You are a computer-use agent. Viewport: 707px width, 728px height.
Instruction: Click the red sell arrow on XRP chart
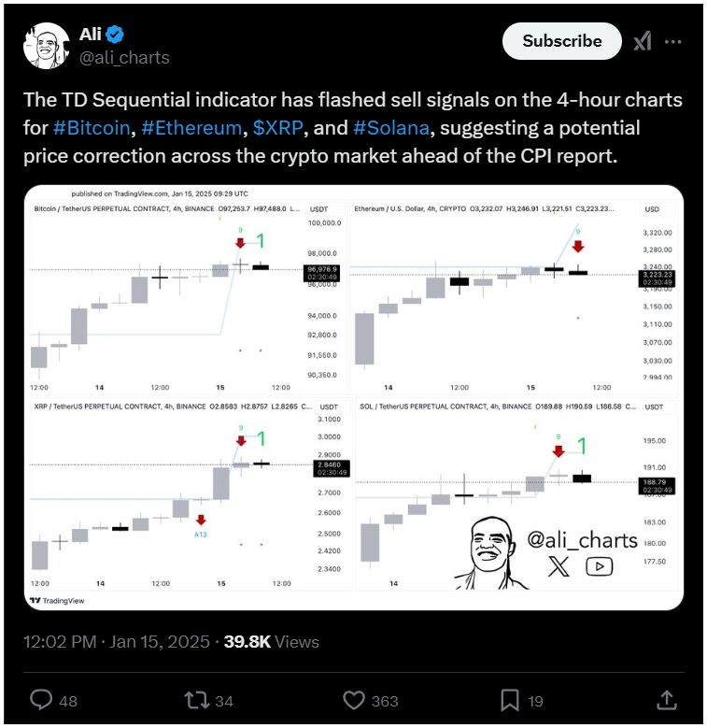[x=241, y=440]
